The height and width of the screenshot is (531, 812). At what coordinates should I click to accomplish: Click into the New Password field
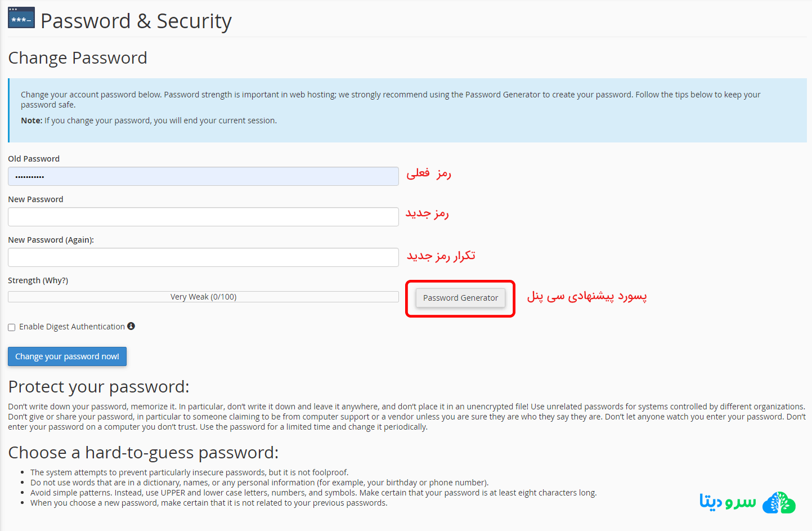(203, 217)
